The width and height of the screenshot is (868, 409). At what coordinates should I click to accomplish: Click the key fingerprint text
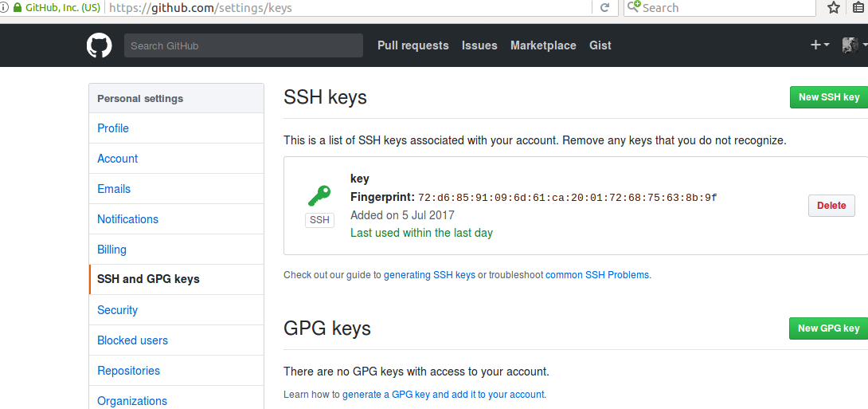click(568, 198)
